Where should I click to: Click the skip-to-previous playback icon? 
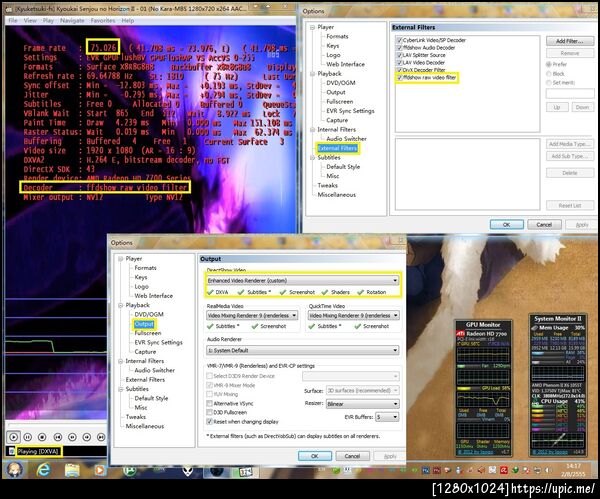click(x=57, y=437)
